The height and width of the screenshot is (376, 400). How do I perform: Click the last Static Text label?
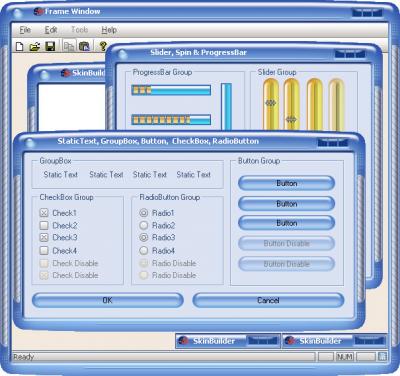pyautogui.click(x=193, y=174)
